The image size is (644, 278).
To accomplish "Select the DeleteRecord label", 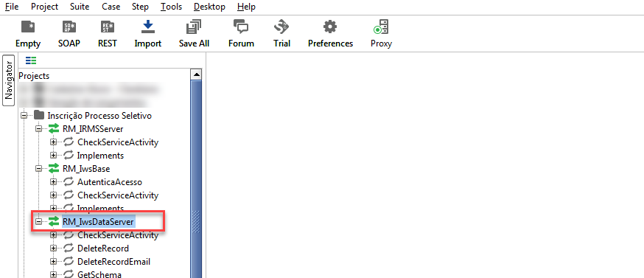I will [102, 249].
